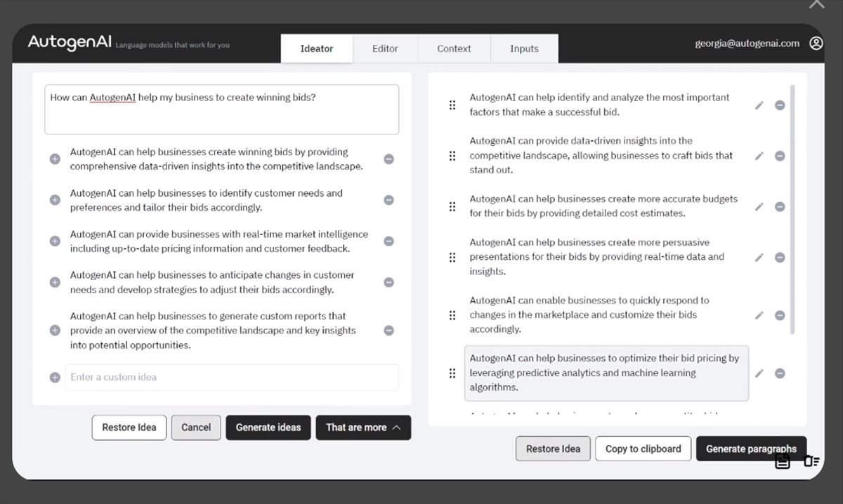
Task: Click the text about responding to marketplace changes
Action: [589, 315]
